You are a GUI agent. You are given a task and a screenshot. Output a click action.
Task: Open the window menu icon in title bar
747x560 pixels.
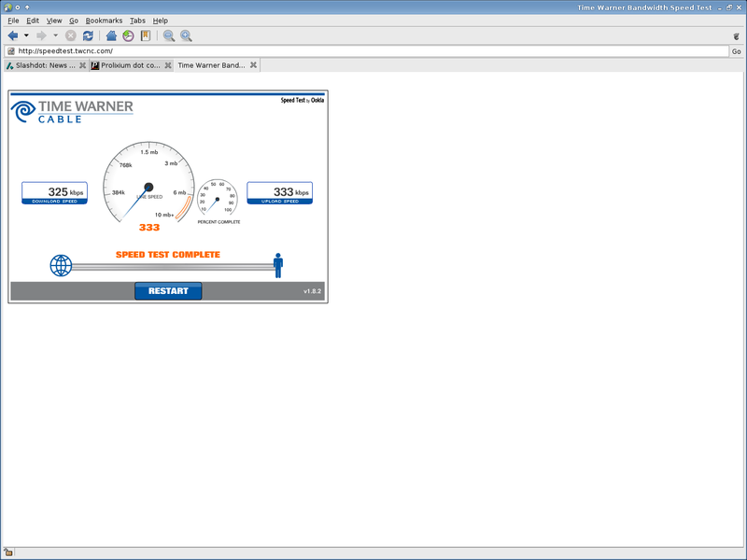pos(7,7)
